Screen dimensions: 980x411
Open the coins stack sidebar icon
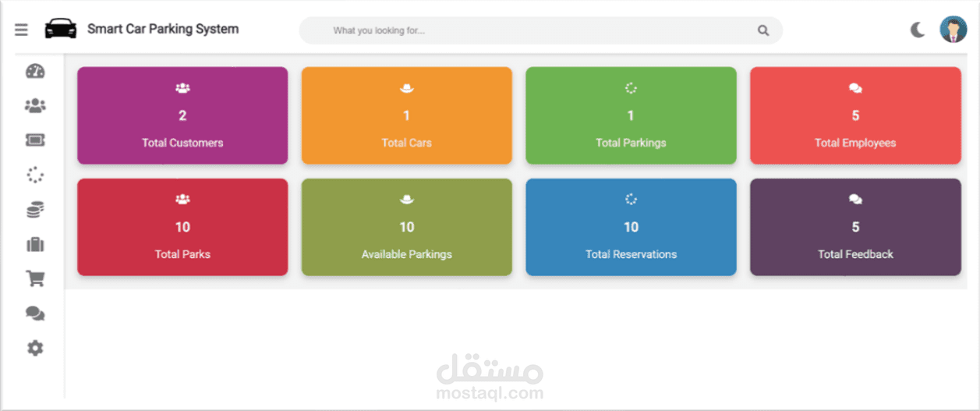pyautogui.click(x=35, y=209)
